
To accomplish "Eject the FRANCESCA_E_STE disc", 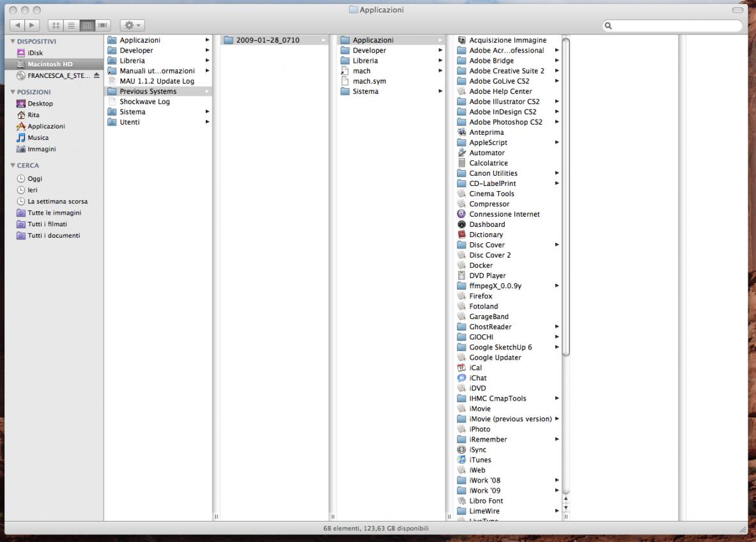I will pos(96,75).
